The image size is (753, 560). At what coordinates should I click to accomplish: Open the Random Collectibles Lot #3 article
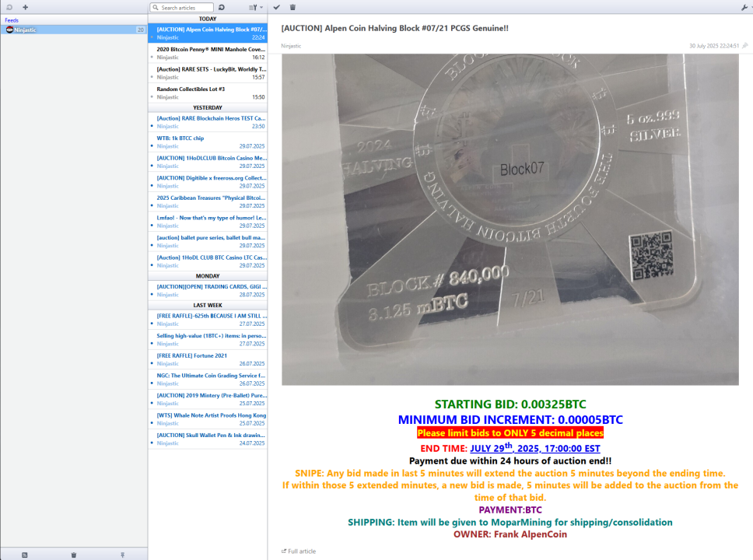[x=208, y=93]
